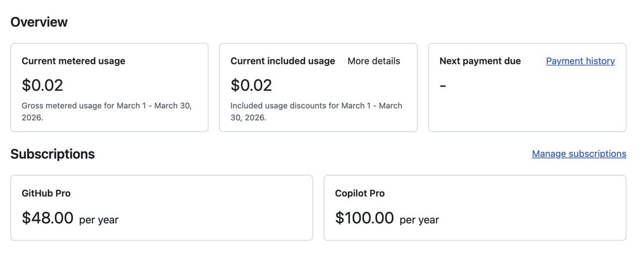Image resolution: width=644 pixels, height=260 pixels.
Task: Select the Current metered usage title
Action: coord(73,61)
